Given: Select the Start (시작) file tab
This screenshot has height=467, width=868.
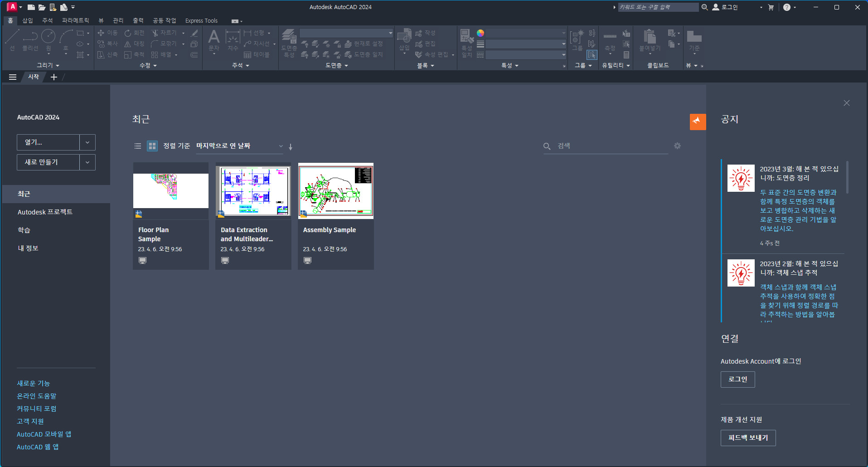Looking at the screenshot, I should (34, 77).
